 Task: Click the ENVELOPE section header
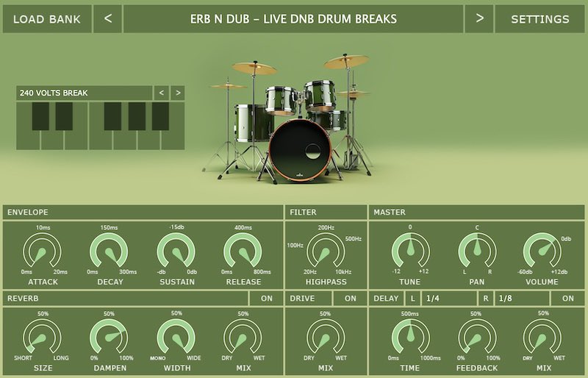143,212
